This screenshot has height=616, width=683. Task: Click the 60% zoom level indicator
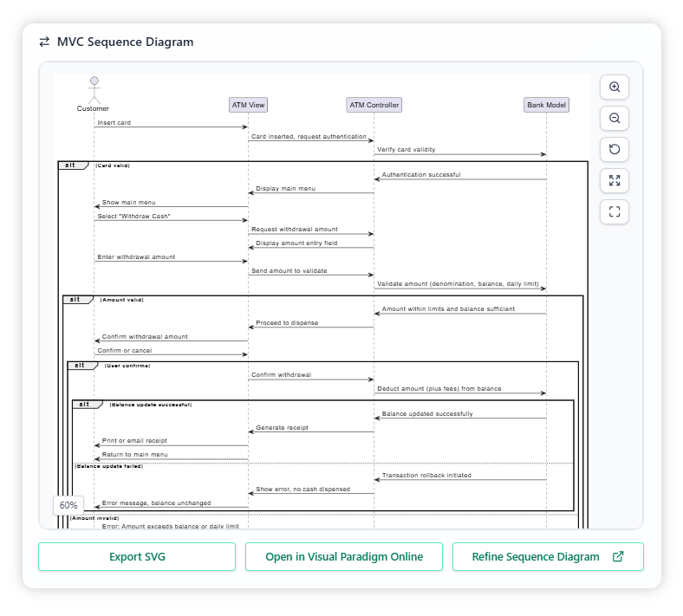coord(68,505)
